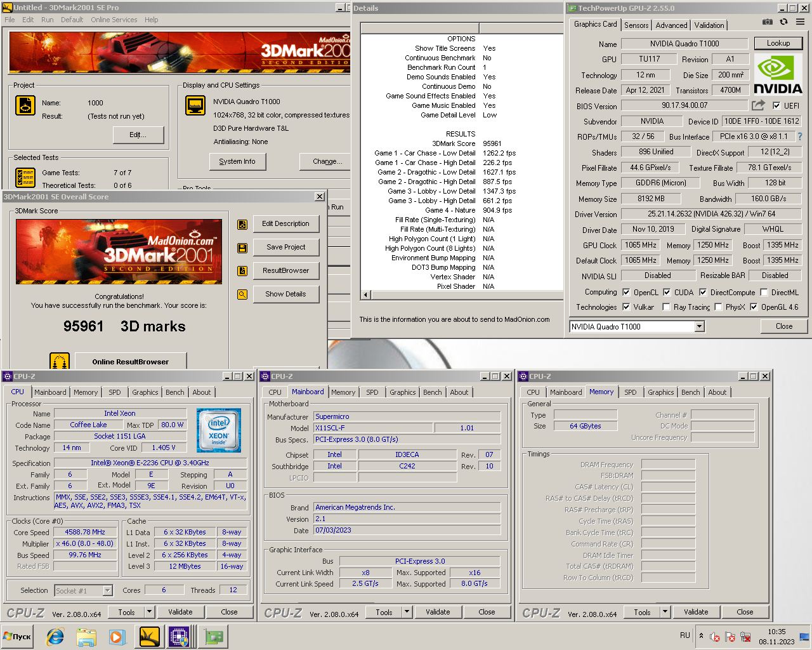The height and width of the screenshot is (650, 812).
Task: Open Windows Media Player taskbar icon
Action: [116, 637]
